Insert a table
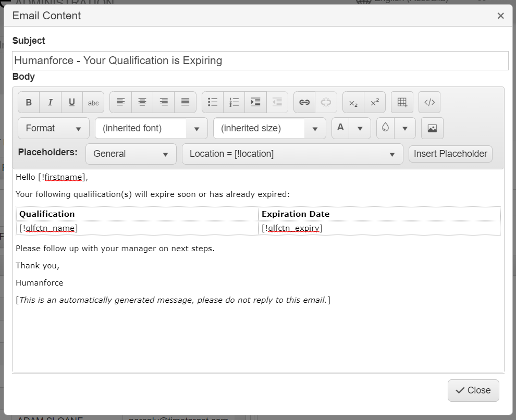The height and width of the screenshot is (420, 516). pos(402,102)
